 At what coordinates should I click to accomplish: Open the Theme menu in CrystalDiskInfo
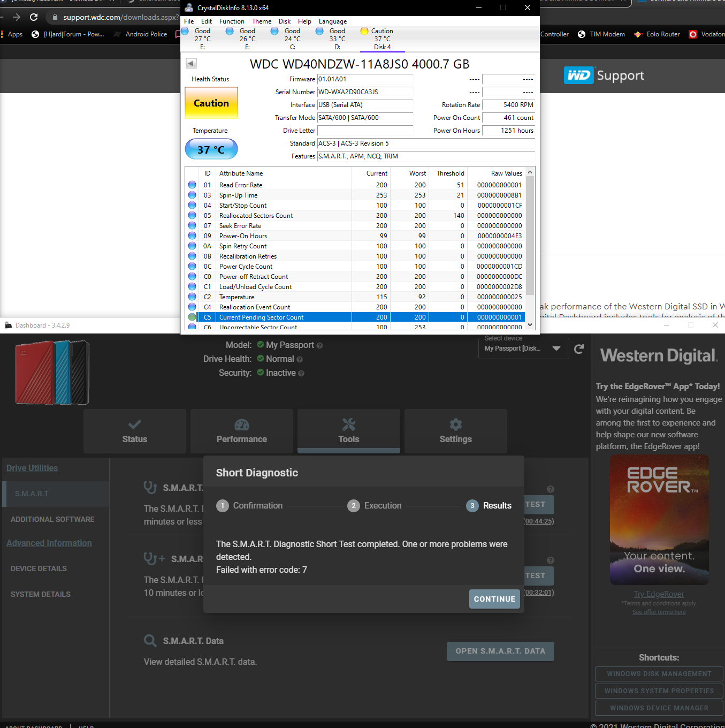point(262,21)
